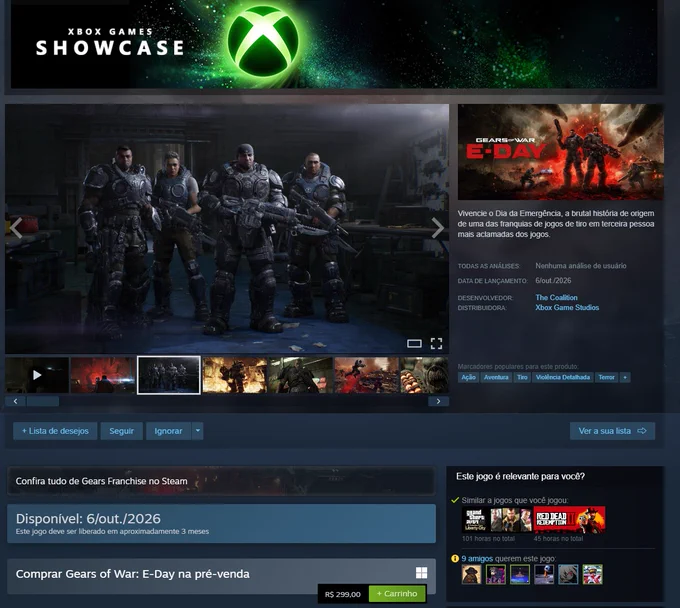Select the crouching soldier screenshot thumbnail
This screenshot has width=680, height=608.
pos(301,375)
